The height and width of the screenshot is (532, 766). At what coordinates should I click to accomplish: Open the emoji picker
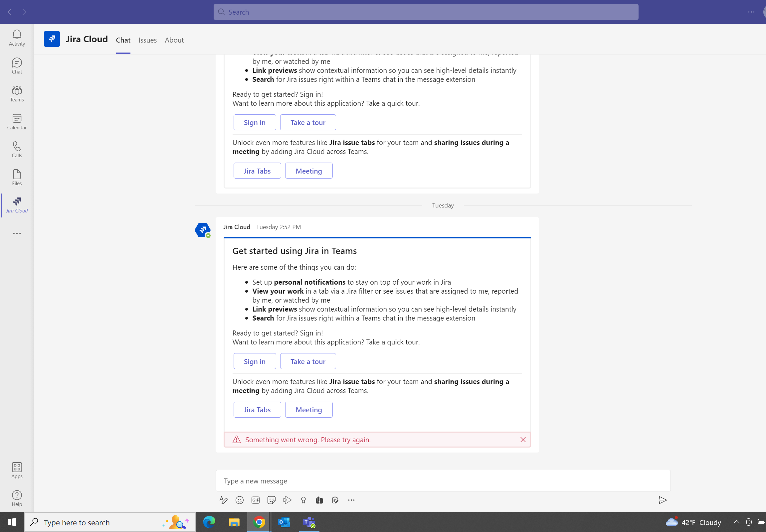(240, 500)
